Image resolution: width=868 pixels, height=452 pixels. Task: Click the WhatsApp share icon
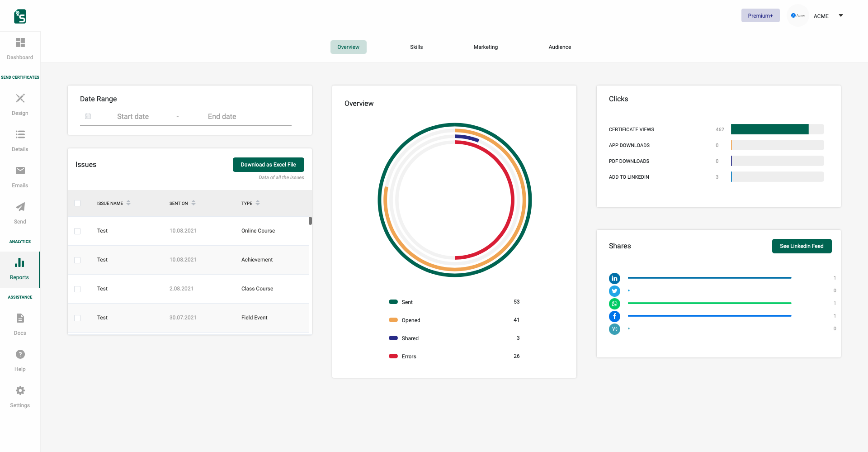[614, 304]
